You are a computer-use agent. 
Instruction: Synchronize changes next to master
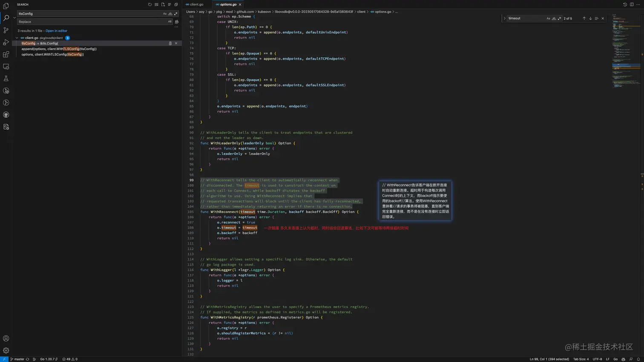tap(28, 359)
